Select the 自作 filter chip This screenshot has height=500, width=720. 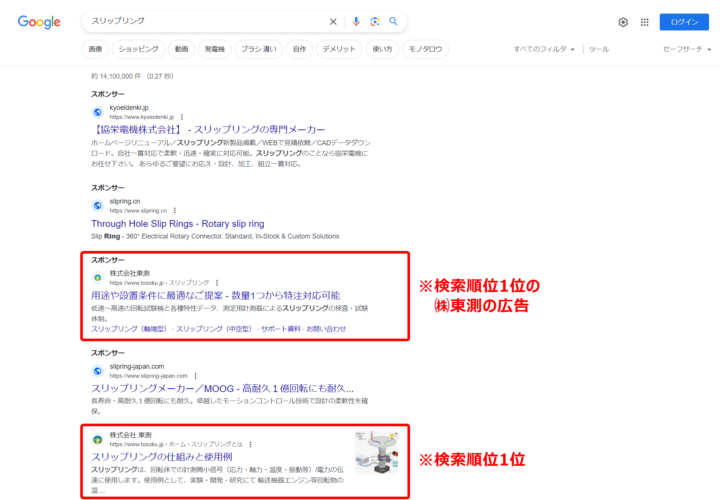coord(299,49)
